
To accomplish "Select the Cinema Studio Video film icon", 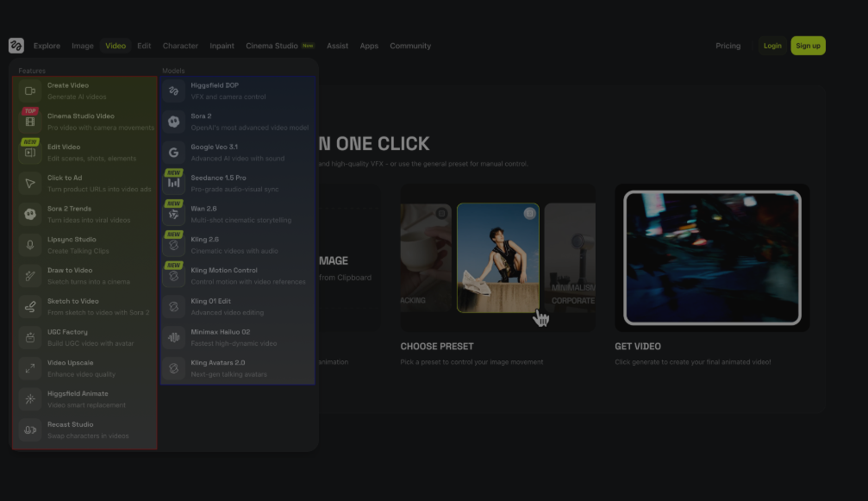I will pyautogui.click(x=30, y=122).
